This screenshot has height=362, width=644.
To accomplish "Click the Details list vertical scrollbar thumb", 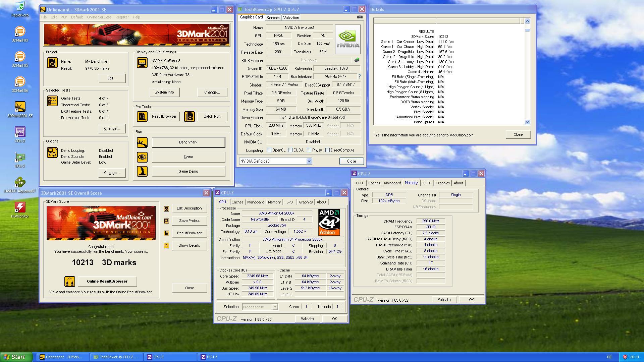I will 527,30.
